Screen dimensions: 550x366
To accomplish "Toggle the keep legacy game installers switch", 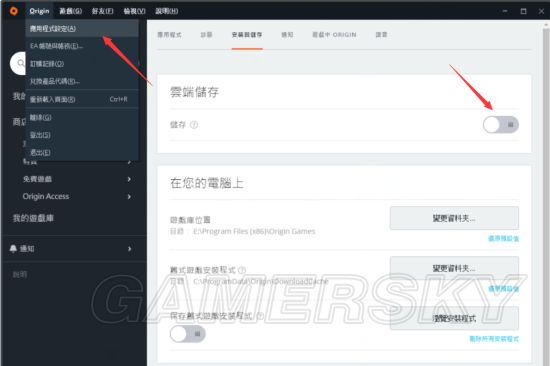I will [188, 334].
